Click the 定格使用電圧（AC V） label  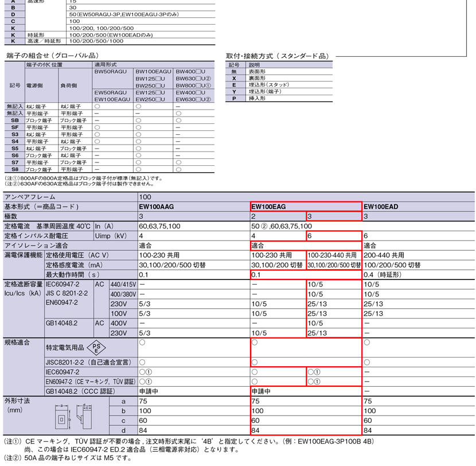point(77,255)
